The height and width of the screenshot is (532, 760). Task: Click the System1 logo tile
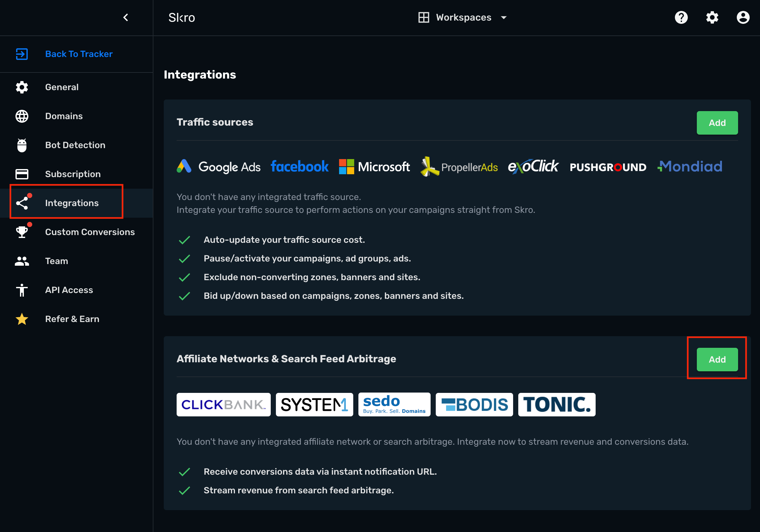pyautogui.click(x=315, y=404)
